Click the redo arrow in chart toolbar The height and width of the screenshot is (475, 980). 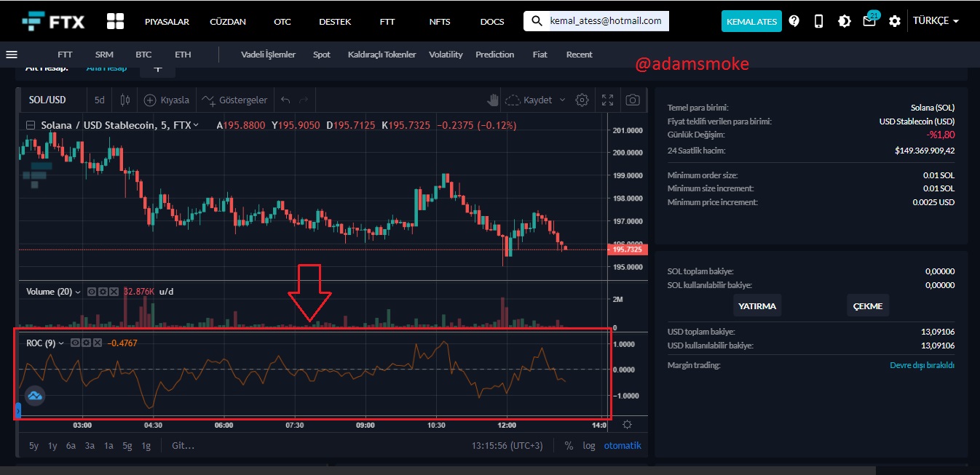(304, 100)
